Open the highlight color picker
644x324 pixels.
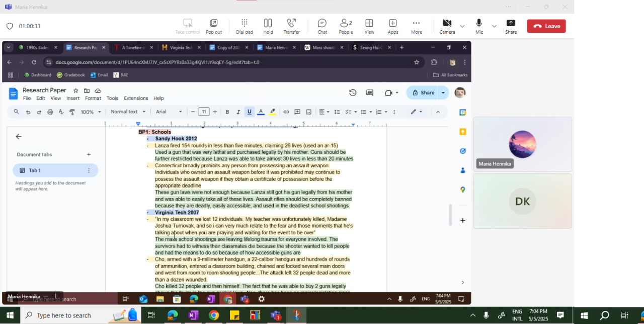pos(272,112)
